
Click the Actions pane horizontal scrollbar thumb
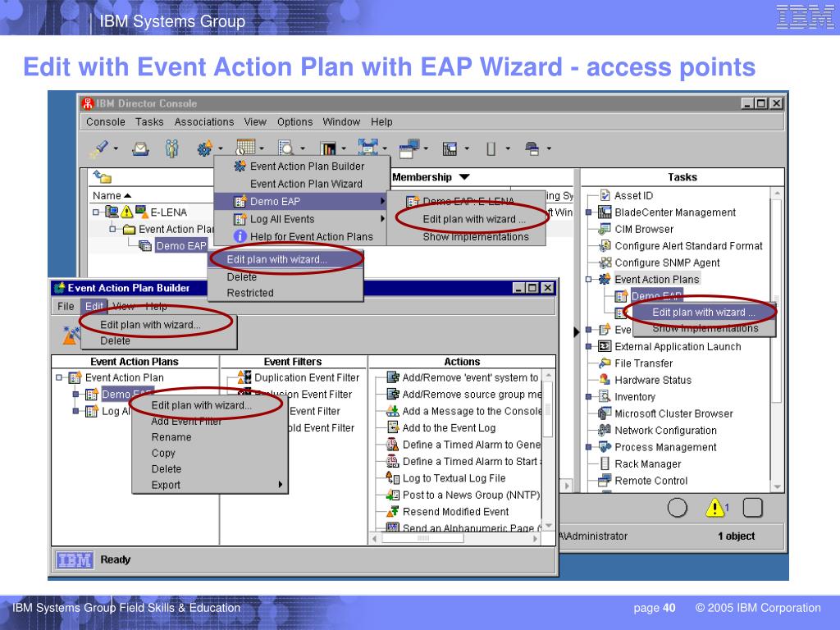(422, 538)
